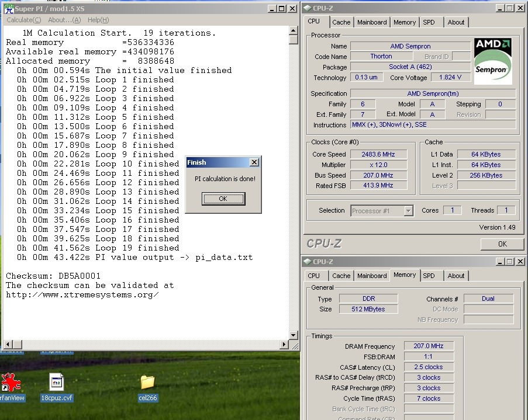
Task: Click the Super PI scrollbar up arrow
Action: pyautogui.click(x=294, y=29)
